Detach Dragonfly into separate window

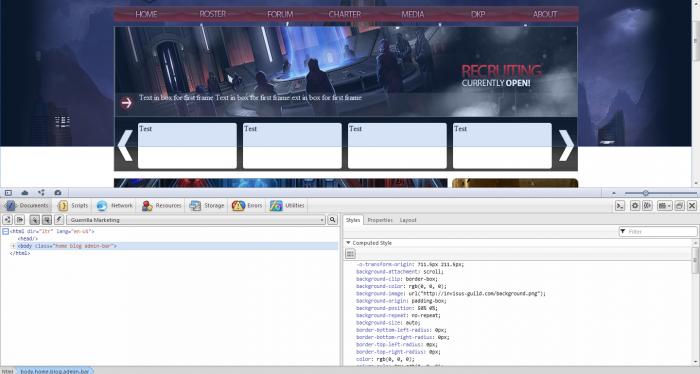click(x=679, y=206)
